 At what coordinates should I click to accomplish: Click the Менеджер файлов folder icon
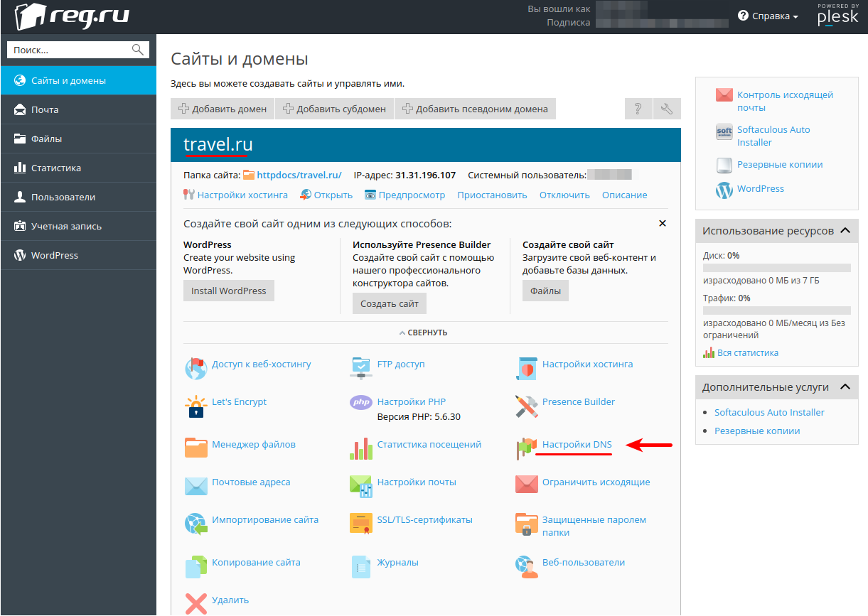195,448
